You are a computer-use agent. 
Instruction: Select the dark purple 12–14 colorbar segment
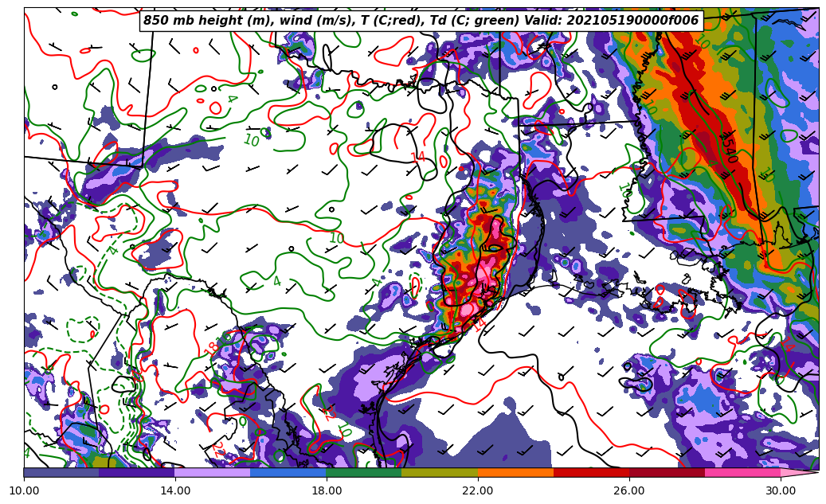coord(136,473)
